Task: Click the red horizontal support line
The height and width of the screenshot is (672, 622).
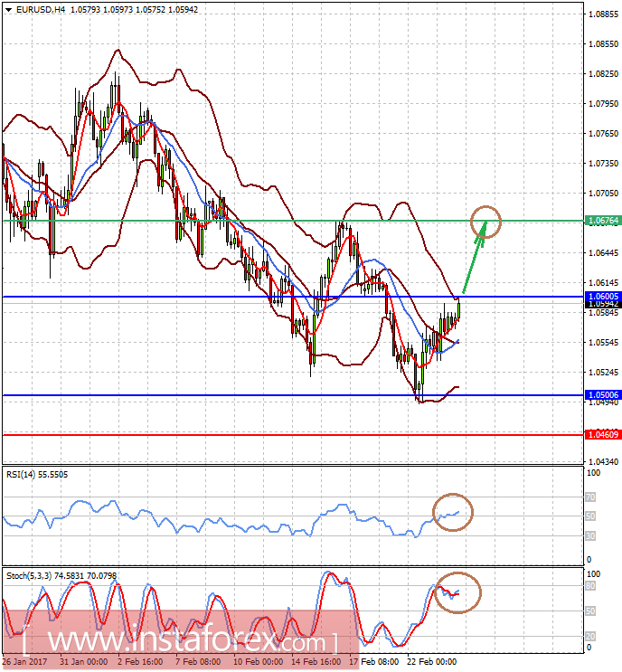Action: (271, 435)
